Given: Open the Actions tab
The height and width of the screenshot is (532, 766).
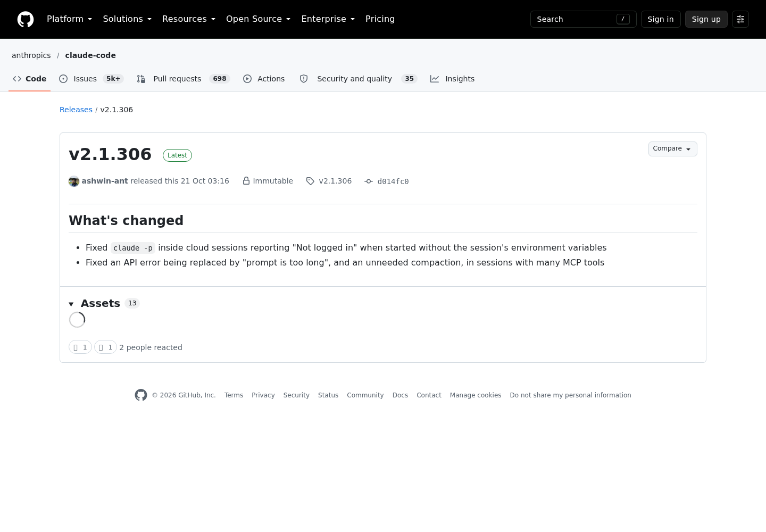Looking at the screenshot, I should (x=264, y=79).
